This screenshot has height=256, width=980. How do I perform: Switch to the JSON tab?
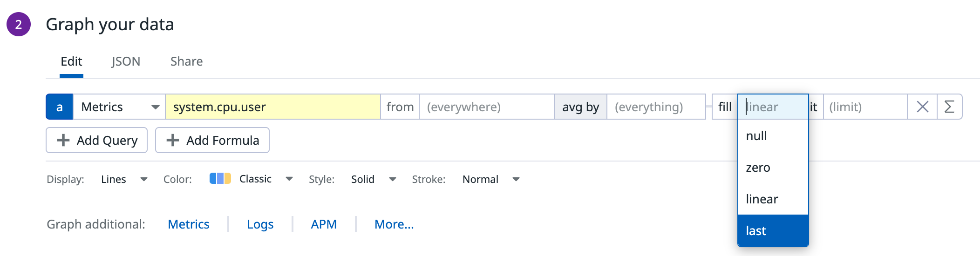[x=126, y=61]
